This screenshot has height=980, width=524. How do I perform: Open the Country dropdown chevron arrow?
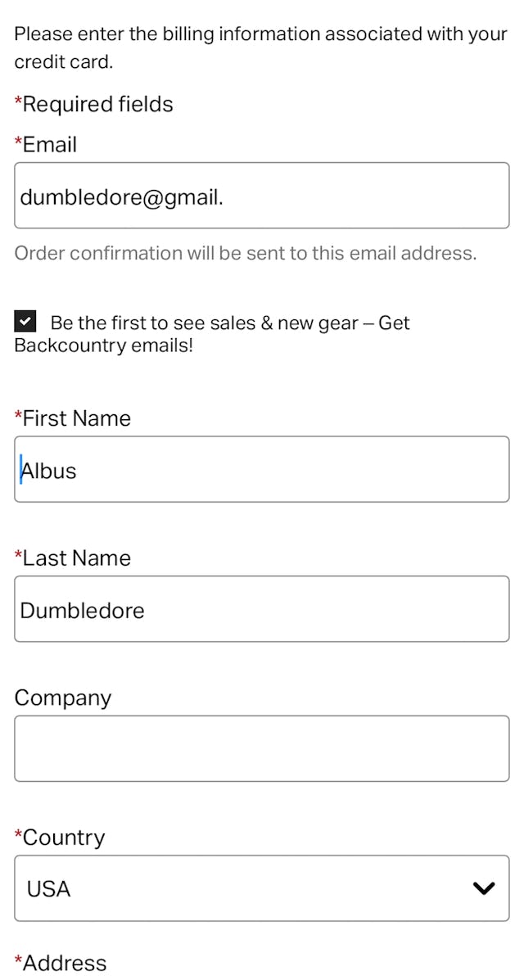coord(485,887)
